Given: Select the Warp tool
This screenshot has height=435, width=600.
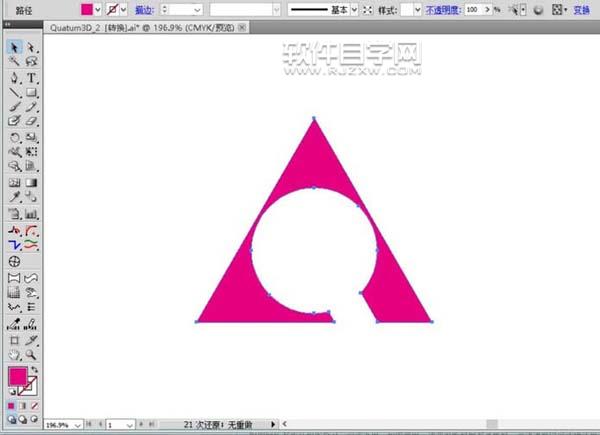Looking at the screenshot, I should [x=14, y=152].
